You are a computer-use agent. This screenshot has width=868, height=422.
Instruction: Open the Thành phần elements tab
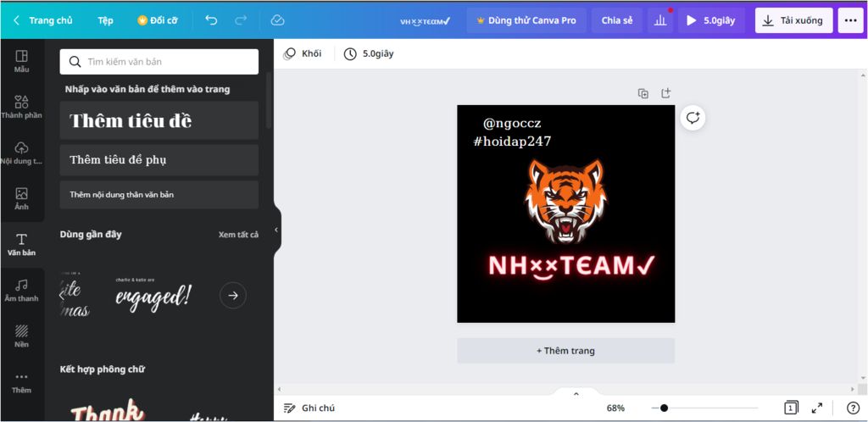21,108
